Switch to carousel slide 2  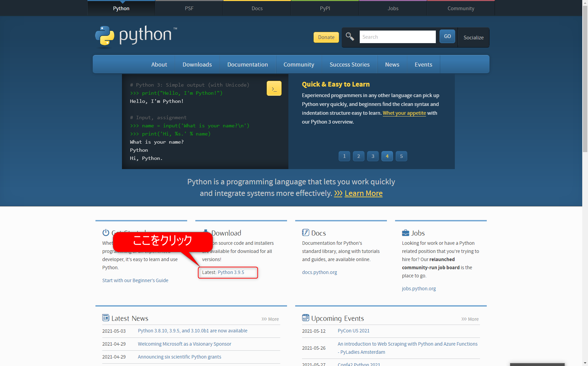click(358, 156)
